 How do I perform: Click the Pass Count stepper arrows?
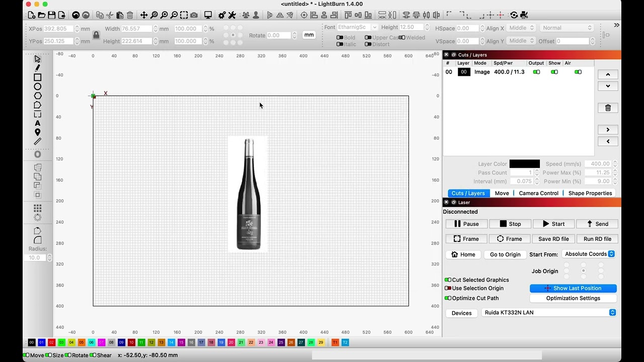536,172
